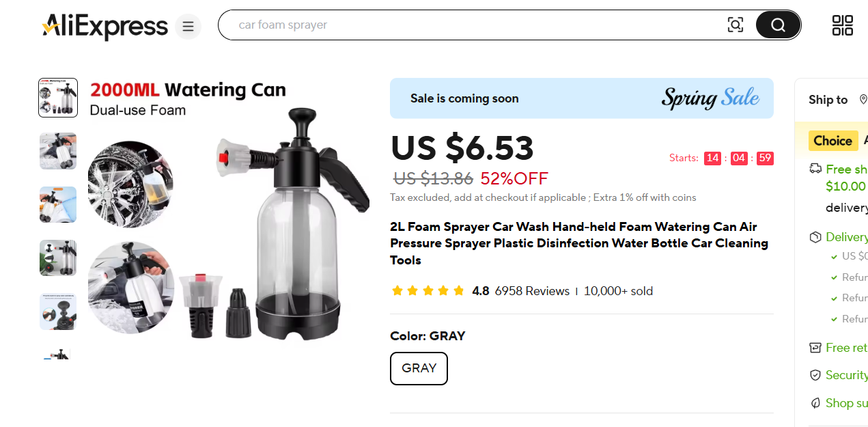Click the AliExpress logo
This screenshot has height=427, width=868.
click(x=104, y=27)
